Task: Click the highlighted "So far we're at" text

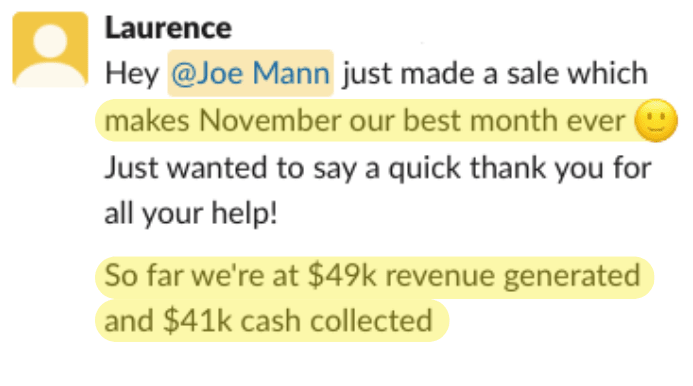Action: pyautogui.click(x=201, y=275)
